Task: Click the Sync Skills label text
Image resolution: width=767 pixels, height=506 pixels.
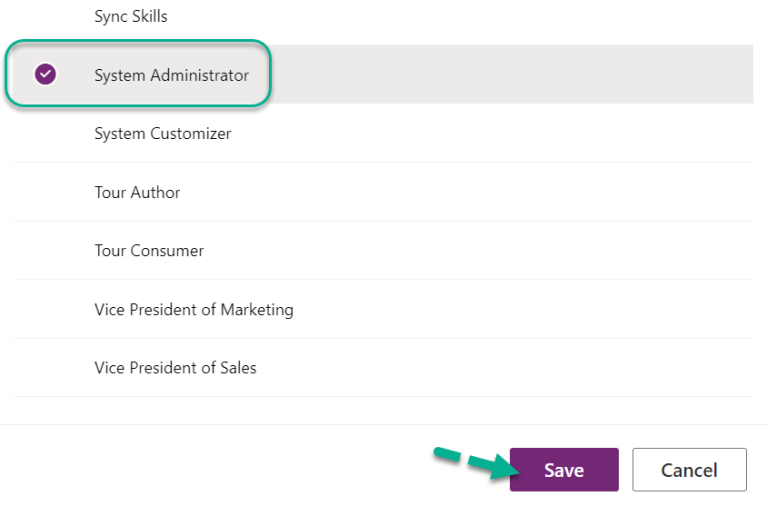Action: [x=131, y=17]
